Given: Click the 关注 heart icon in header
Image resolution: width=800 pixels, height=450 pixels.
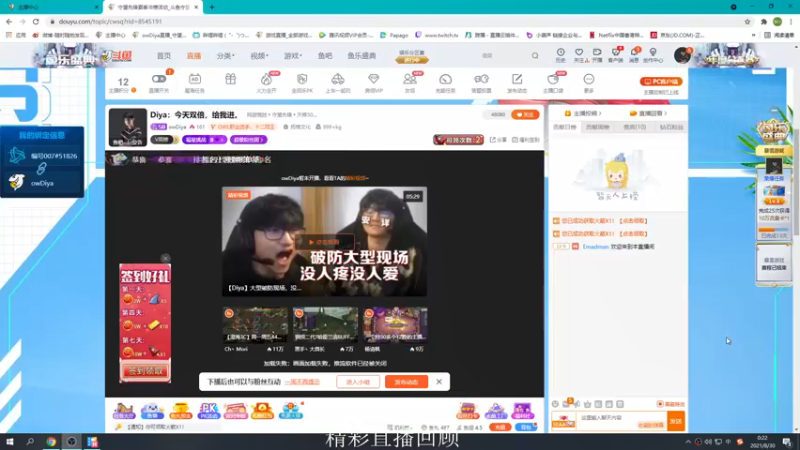Looking at the screenshot, I should (x=579, y=52).
